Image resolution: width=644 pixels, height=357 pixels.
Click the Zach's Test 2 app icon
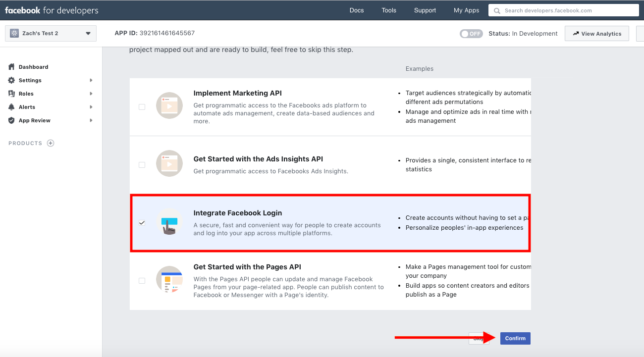14,33
